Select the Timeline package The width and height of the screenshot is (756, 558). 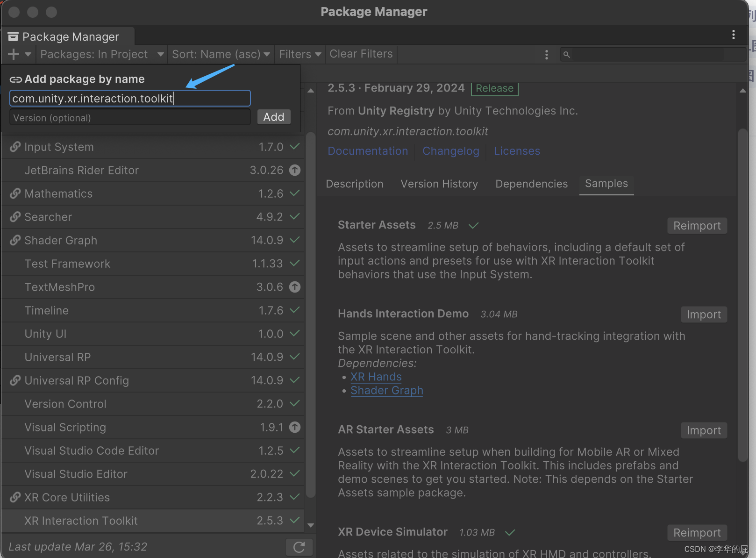(153, 310)
